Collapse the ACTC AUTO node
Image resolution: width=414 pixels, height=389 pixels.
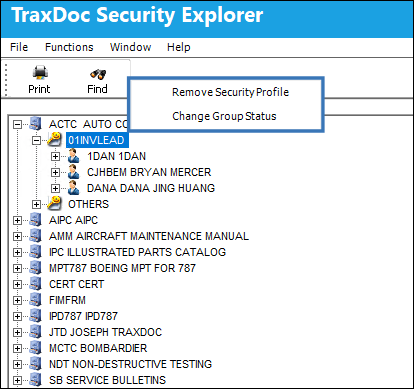tap(17, 125)
